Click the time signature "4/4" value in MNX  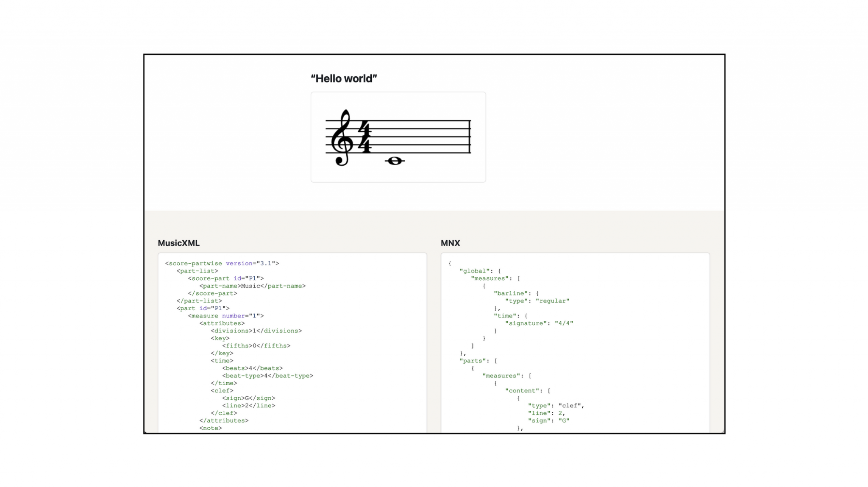coord(564,323)
